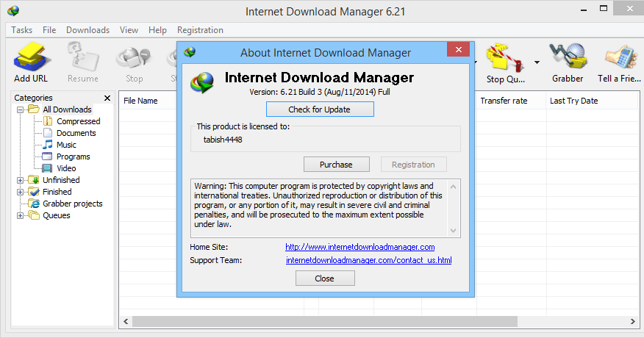Click the horizontal scrollbar thumb
This screenshot has width=644, height=338.
coord(324,322)
